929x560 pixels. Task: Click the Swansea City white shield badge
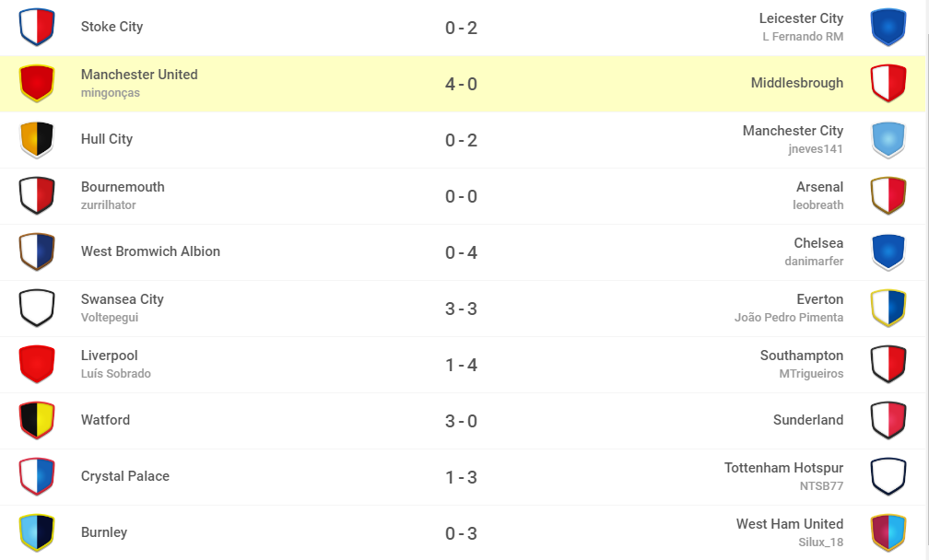(37, 309)
